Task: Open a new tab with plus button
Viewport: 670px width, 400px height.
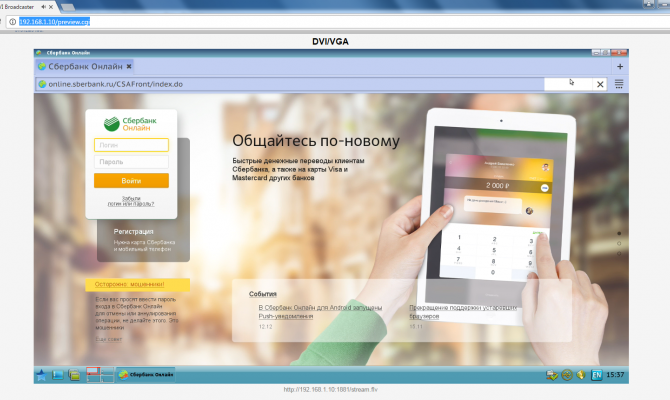Action: coord(620,67)
